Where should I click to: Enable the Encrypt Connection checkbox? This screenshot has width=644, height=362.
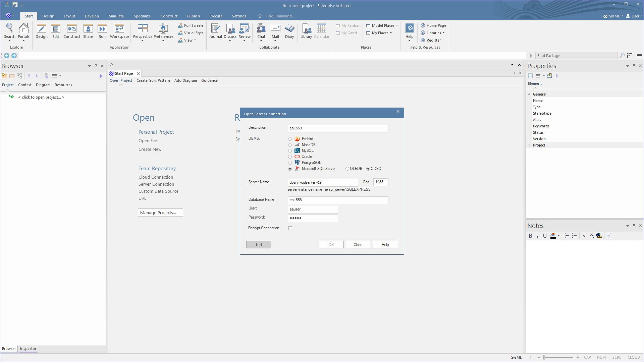290,228
